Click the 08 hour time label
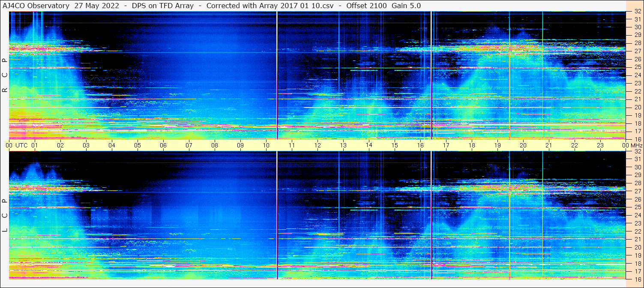Image resolution: width=644 pixels, height=288 pixels. (215, 145)
